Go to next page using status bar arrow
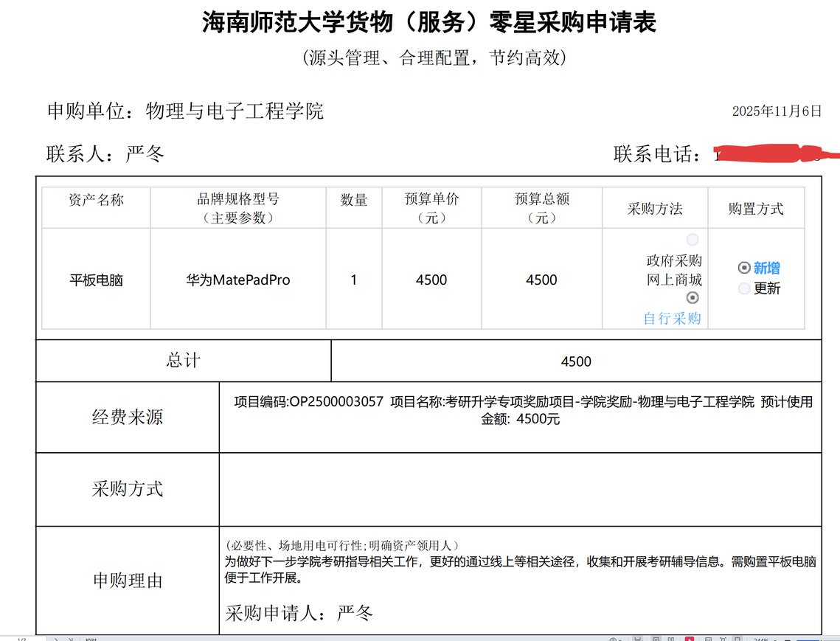840x641 pixels. (57, 639)
